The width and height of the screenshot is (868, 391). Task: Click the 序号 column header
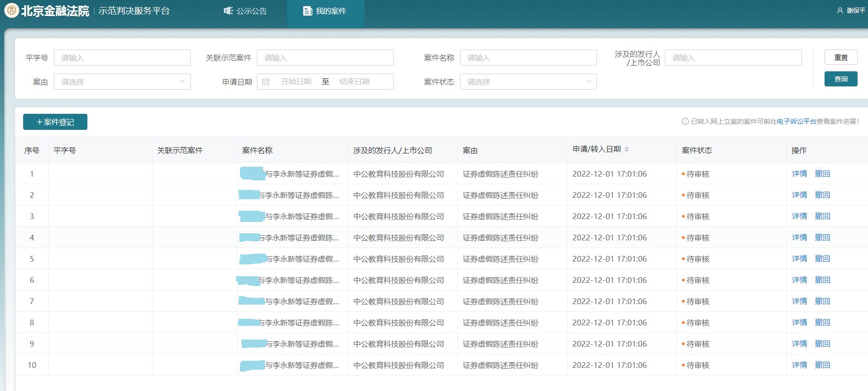click(32, 150)
